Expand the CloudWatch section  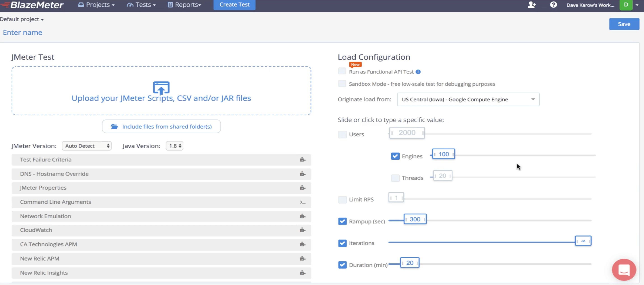point(161,230)
